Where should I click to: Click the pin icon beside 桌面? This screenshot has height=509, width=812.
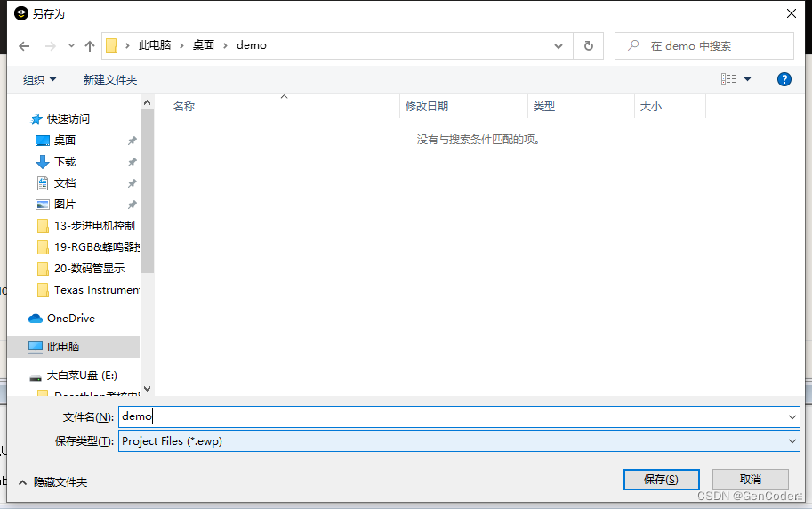(132, 141)
